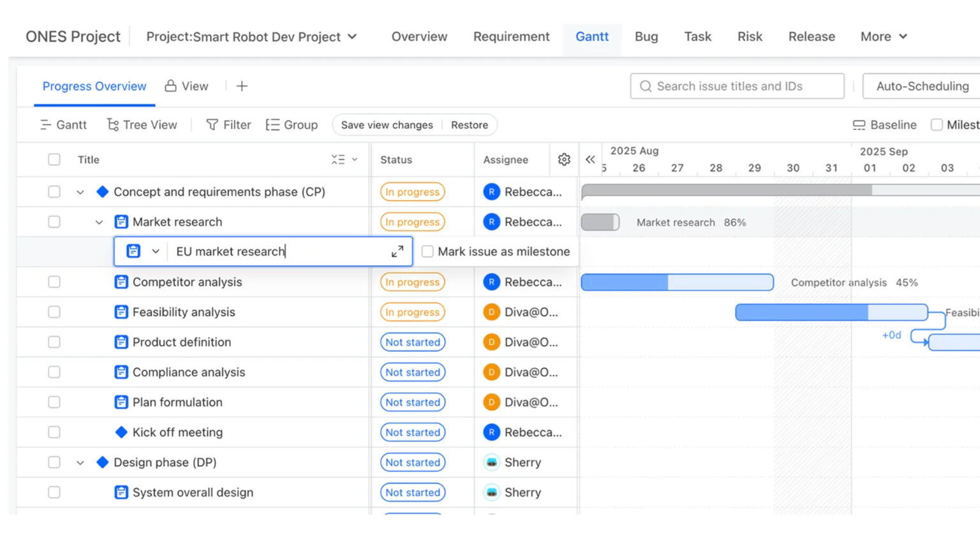Go to the Risk tab
This screenshot has height=551, width=980.
click(750, 37)
